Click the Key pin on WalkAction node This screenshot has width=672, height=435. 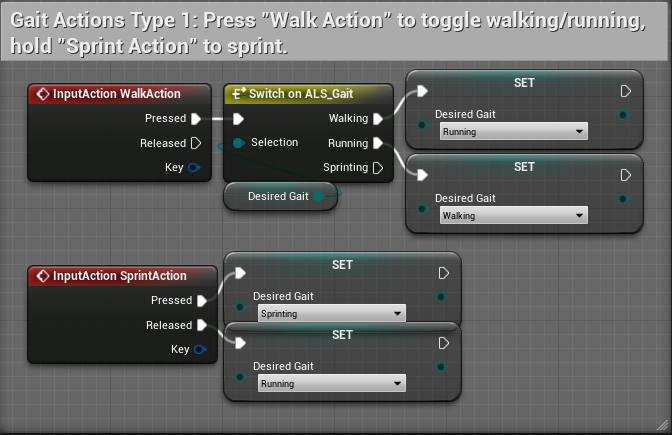[194, 167]
